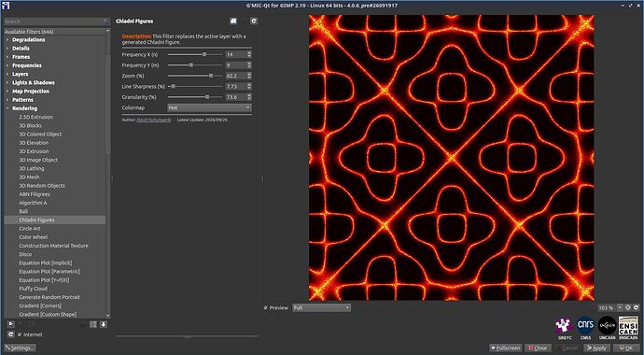Open the David Tschumperlé author link
This screenshot has height=355, width=644.
click(154, 120)
